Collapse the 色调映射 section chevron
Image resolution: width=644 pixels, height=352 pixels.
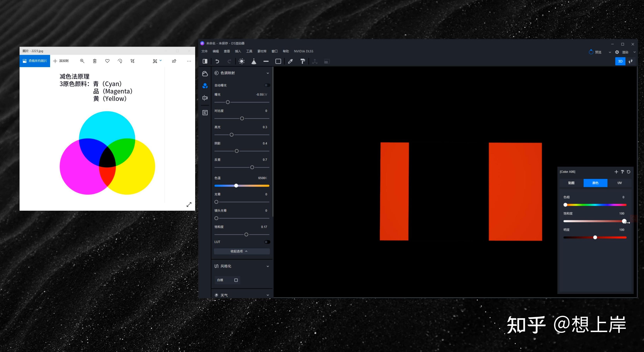[x=268, y=73]
